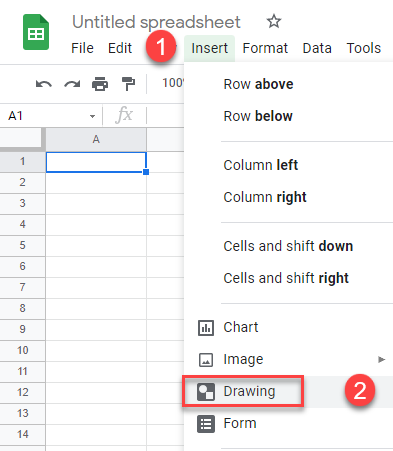Image resolution: width=393 pixels, height=451 pixels.
Task: Open the zoom percentage dropdown
Action: click(x=173, y=83)
